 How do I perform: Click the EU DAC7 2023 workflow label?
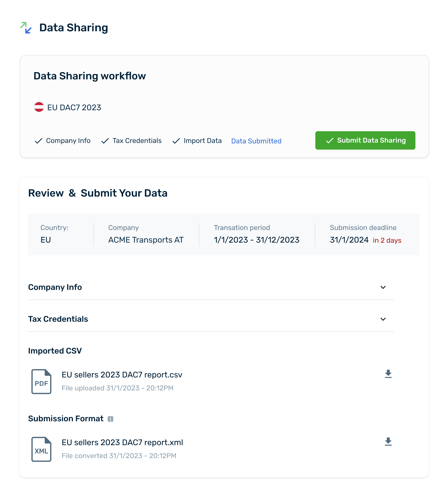click(x=74, y=108)
